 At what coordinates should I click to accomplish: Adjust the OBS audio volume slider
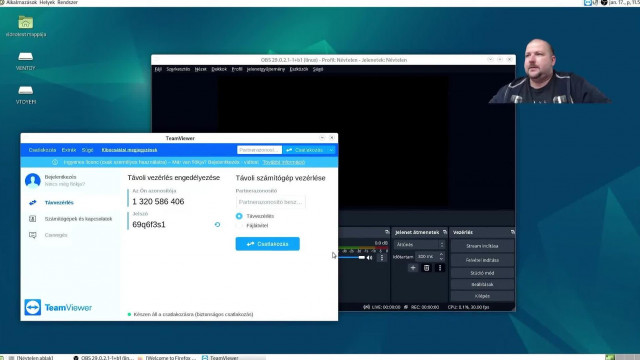352,258
